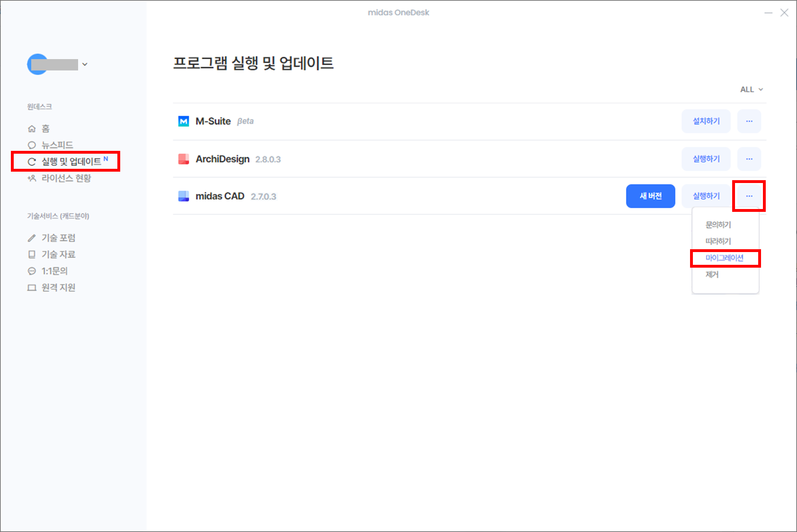Expand the user account dropdown chevron
This screenshot has height=532, width=797.
pyautogui.click(x=85, y=64)
